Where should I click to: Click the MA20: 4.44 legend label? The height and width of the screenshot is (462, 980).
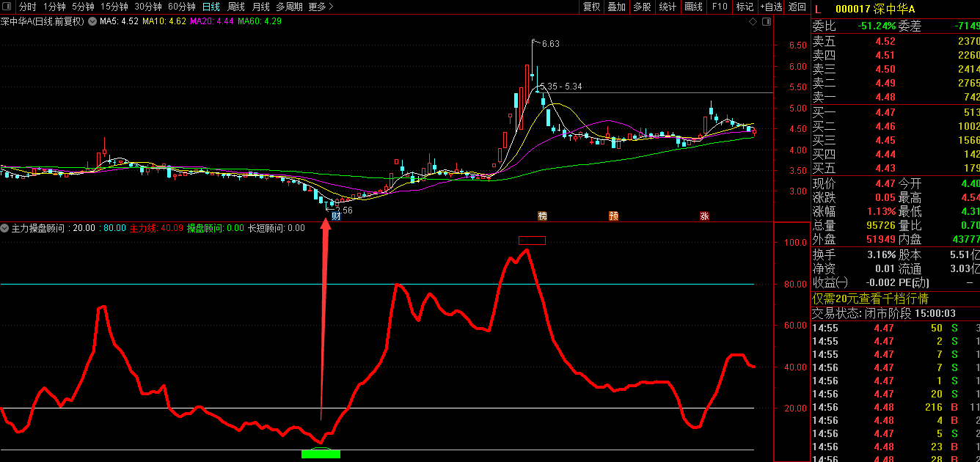212,21
